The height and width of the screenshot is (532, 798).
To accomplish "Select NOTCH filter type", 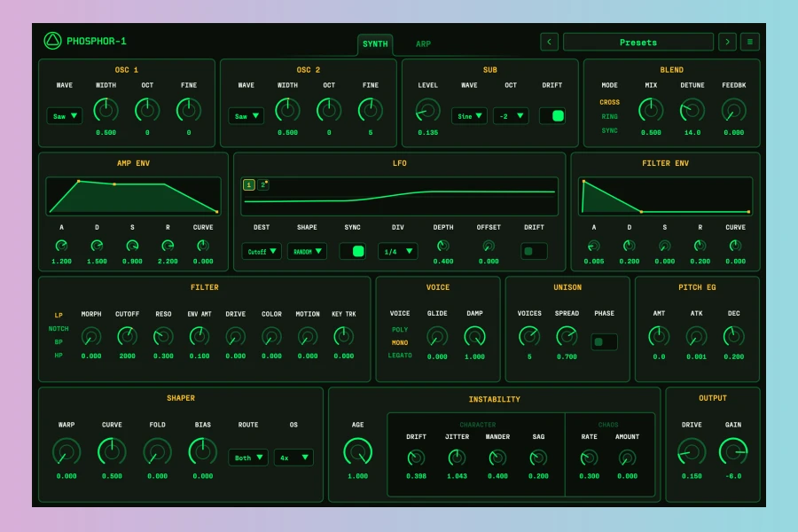I will (x=59, y=329).
